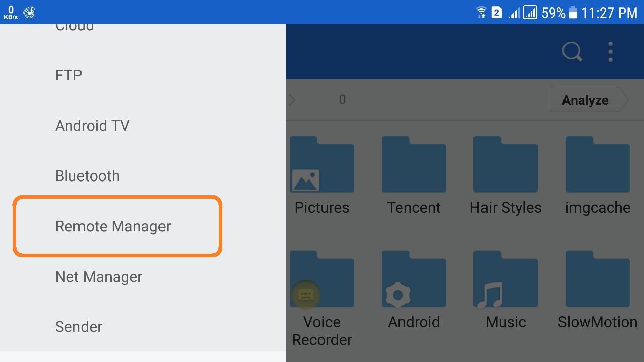This screenshot has height=362, width=644.
Task: Tap the battery indicator in status bar
Action: [x=573, y=12]
